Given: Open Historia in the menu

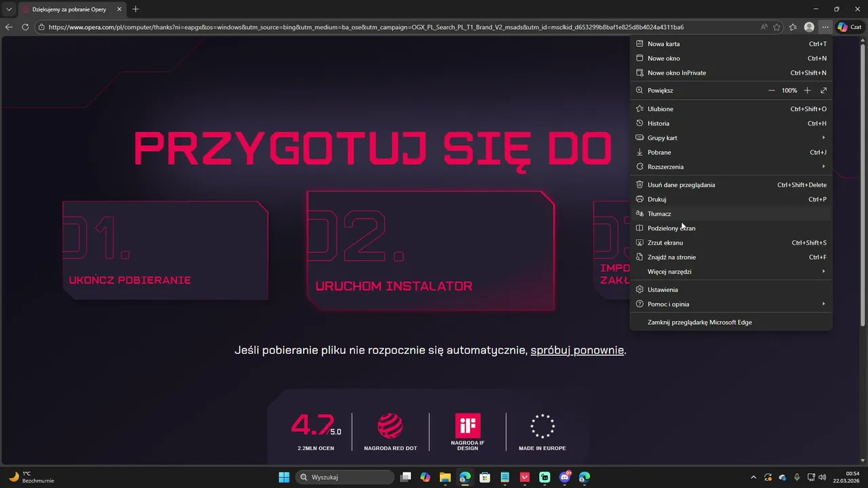Looking at the screenshot, I should point(731,123).
